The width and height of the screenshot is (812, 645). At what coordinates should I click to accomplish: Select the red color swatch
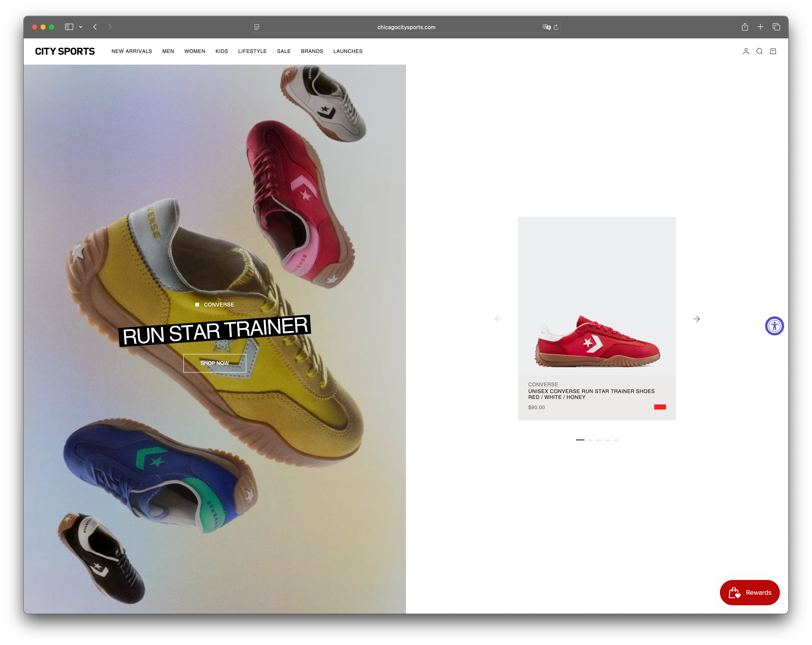click(660, 407)
